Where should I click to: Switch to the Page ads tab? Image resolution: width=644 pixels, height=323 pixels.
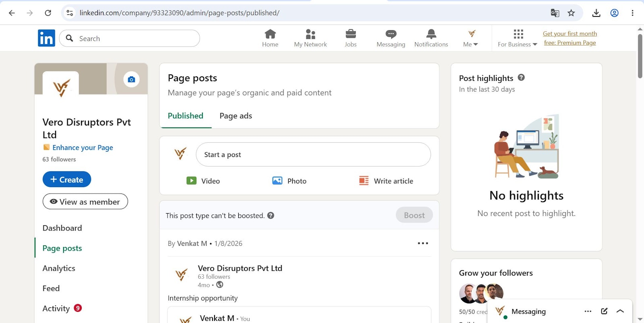[x=236, y=116]
